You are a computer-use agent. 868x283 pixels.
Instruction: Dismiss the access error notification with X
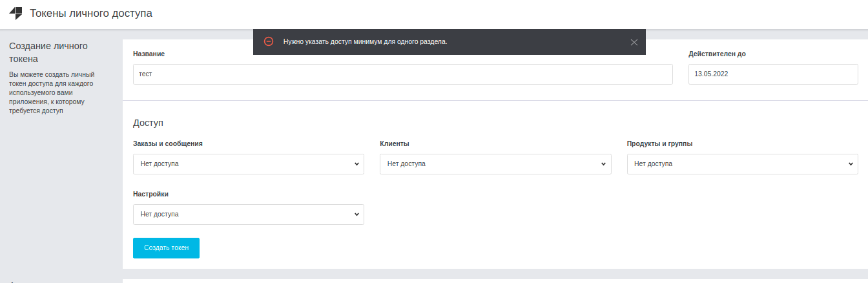point(634,42)
